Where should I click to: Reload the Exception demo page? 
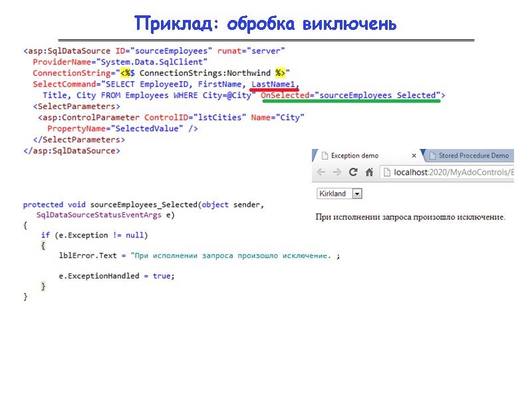(353, 172)
